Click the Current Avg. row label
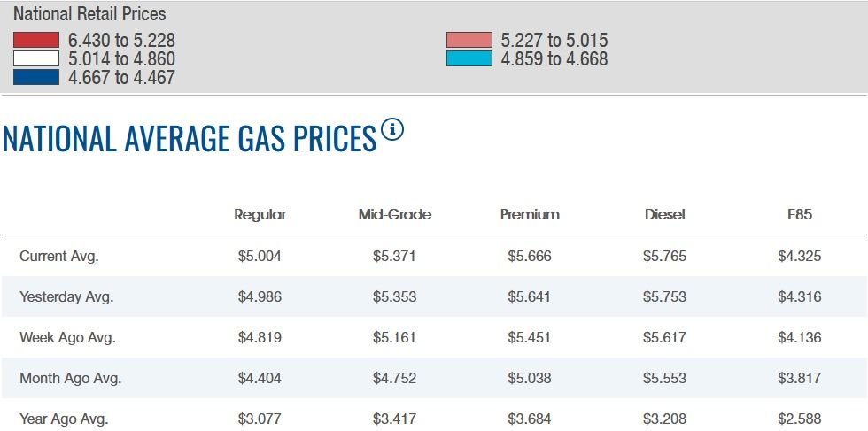Viewport: 868px width, 431px height. tap(58, 257)
